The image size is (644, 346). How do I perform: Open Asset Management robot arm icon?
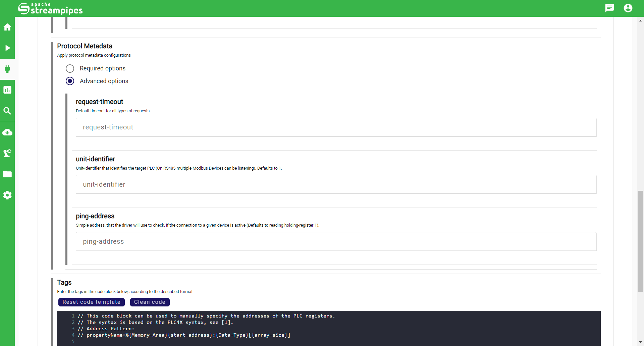point(7,153)
